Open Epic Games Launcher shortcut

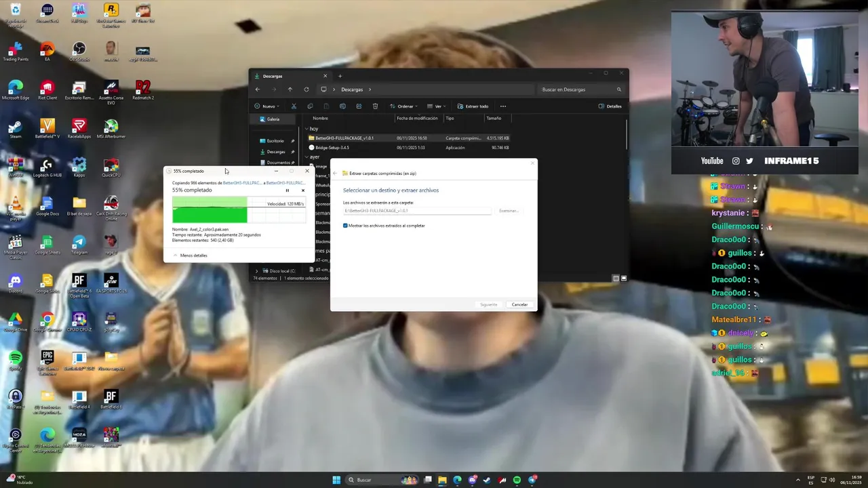[x=47, y=363]
